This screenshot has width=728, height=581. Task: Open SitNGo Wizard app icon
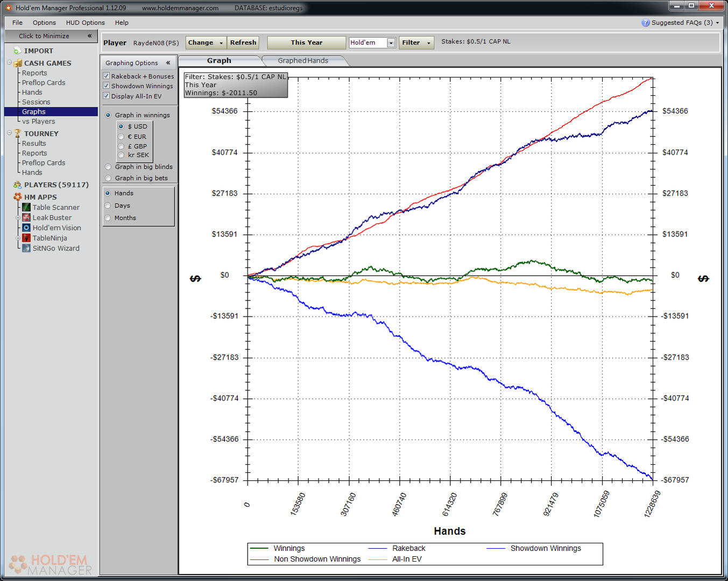pyautogui.click(x=26, y=248)
